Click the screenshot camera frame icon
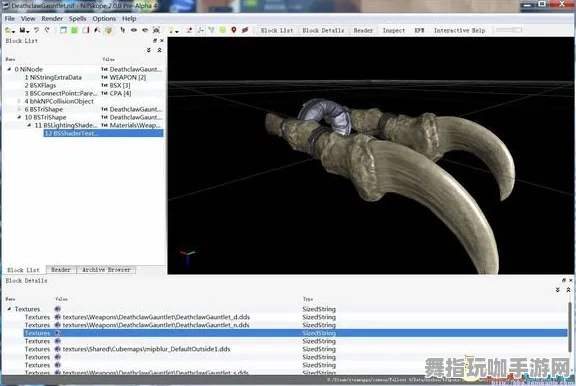 point(156,30)
